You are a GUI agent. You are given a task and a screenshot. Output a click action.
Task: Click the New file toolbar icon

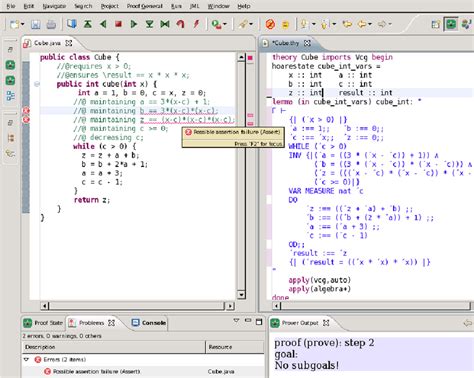(14, 24)
